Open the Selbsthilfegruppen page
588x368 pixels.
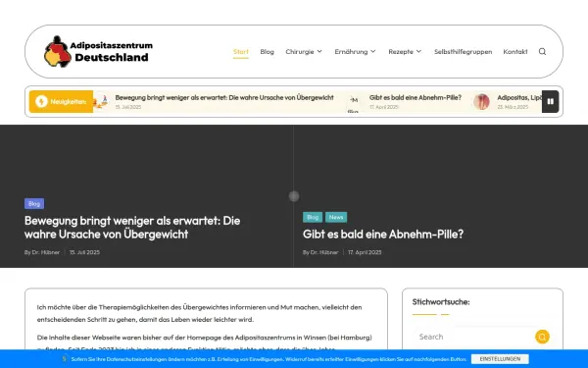click(463, 51)
